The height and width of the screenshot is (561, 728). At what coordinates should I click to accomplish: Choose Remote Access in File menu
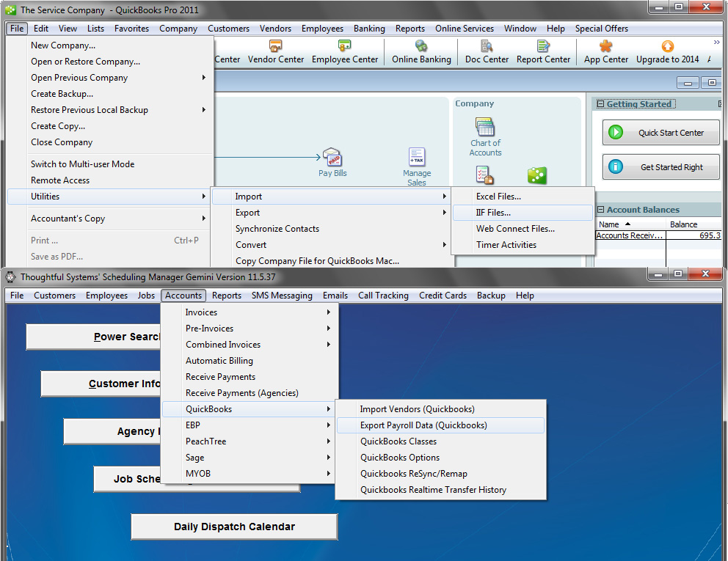109,180
